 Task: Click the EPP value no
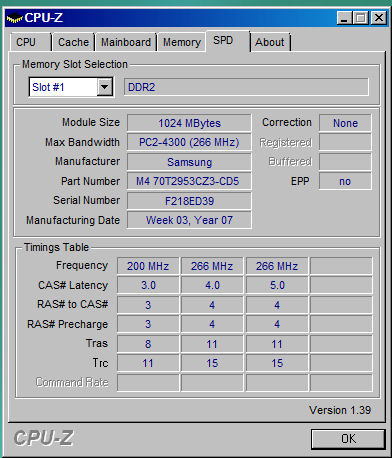pyautogui.click(x=345, y=181)
